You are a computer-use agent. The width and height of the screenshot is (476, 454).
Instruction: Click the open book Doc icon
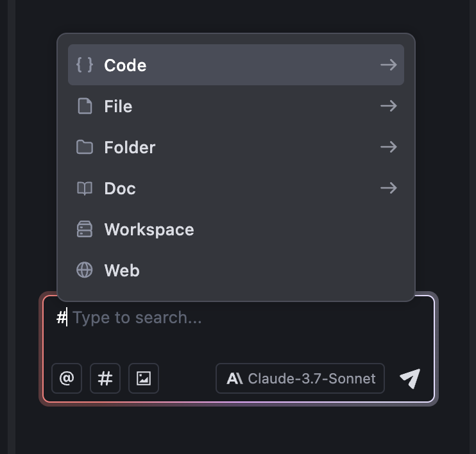[x=85, y=189]
